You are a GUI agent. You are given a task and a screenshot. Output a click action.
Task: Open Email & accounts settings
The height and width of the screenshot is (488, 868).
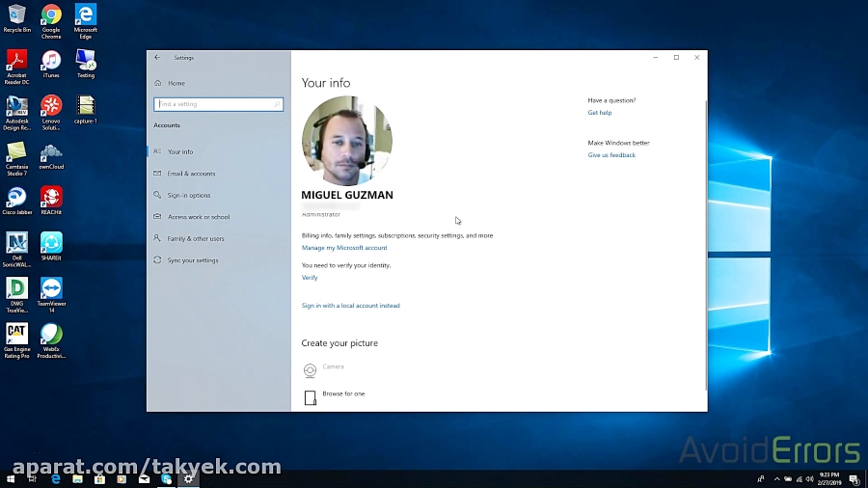pyautogui.click(x=219, y=174)
